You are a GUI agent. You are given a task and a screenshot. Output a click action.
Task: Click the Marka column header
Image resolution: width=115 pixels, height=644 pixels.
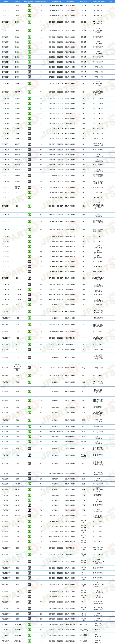5,1
